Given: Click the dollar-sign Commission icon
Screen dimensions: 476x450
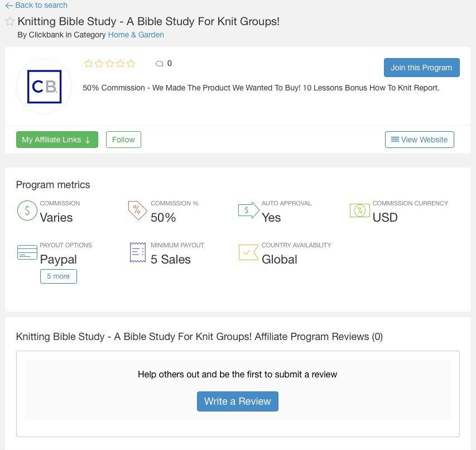Looking at the screenshot, I should (x=27, y=210).
